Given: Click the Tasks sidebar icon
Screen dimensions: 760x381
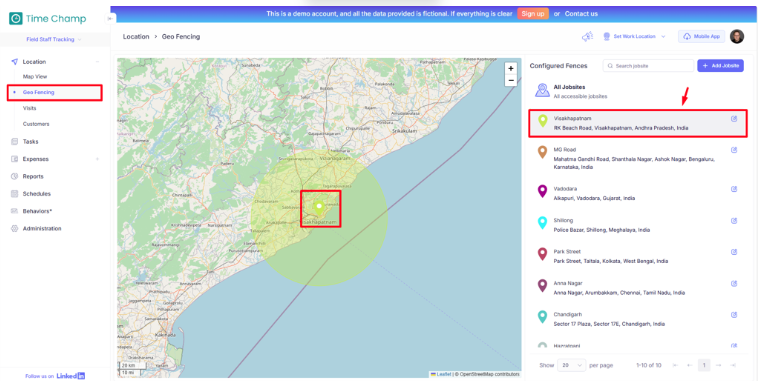Looking at the screenshot, I should tap(14, 142).
